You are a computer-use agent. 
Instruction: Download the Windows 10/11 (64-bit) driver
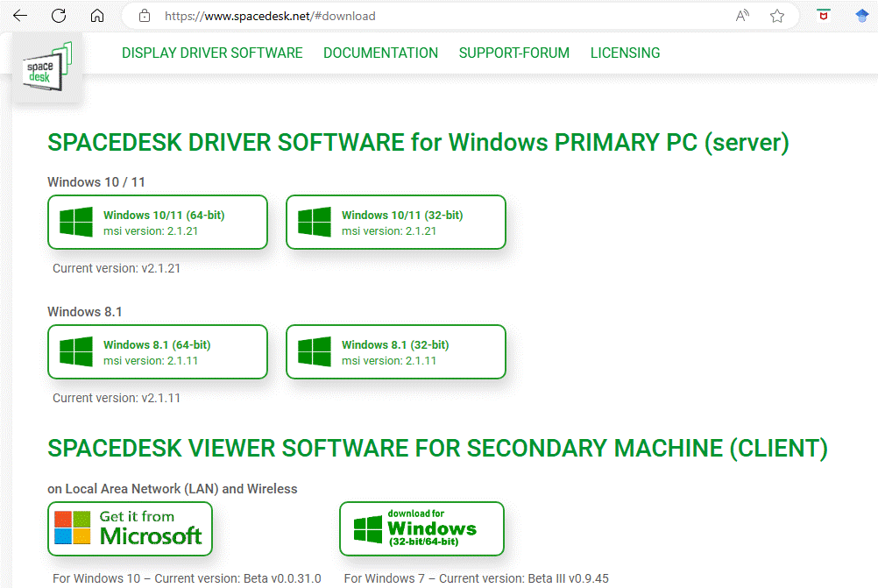[158, 223]
